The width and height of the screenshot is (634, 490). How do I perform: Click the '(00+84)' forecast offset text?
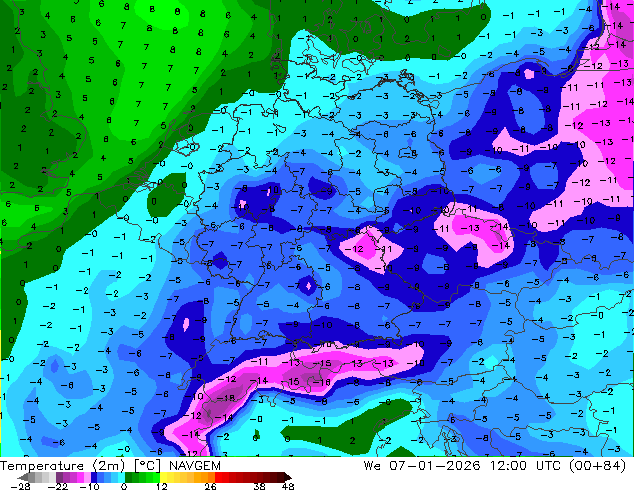[598, 466]
